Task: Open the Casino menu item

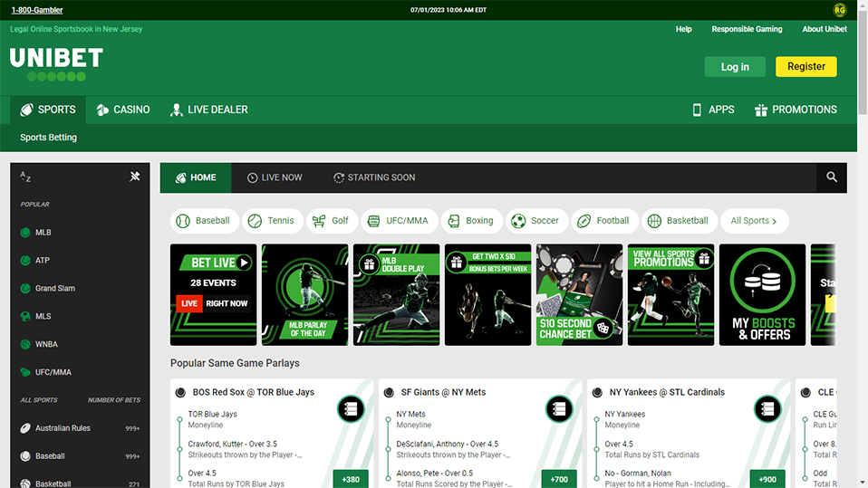Action: [123, 110]
